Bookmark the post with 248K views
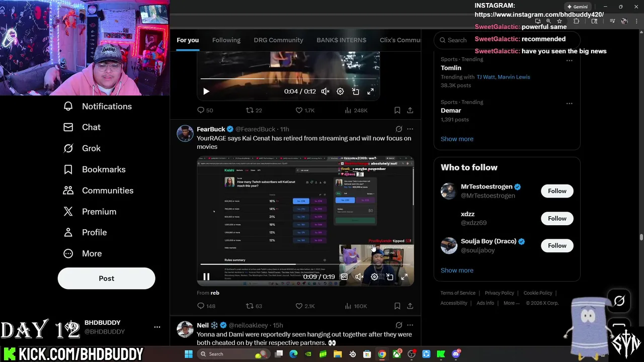644x362 pixels. (x=397, y=110)
